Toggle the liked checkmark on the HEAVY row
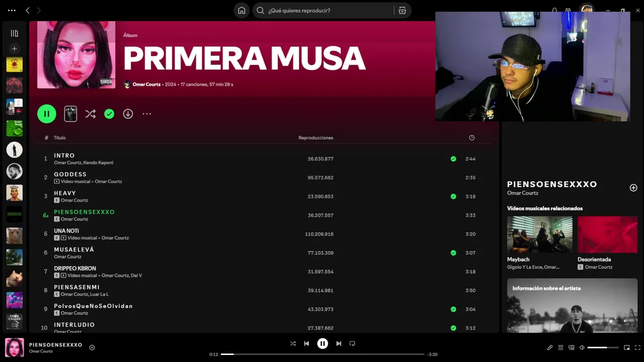 pos(453,197)
